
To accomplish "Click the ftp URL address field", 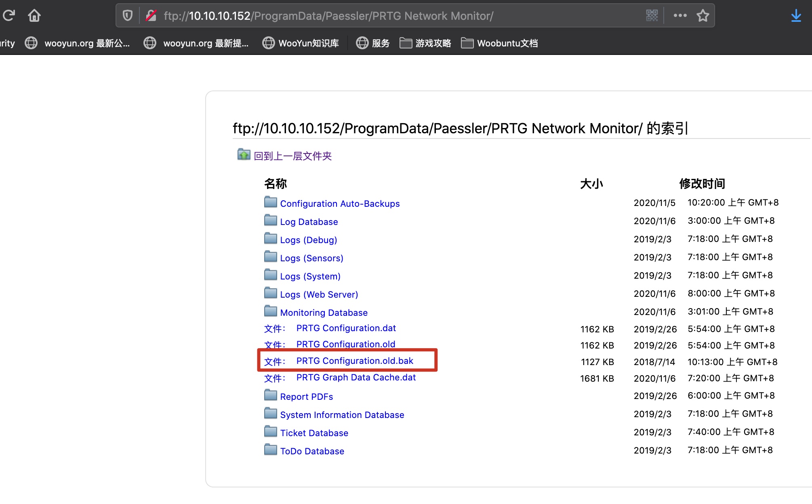I will tap(364, 16).
